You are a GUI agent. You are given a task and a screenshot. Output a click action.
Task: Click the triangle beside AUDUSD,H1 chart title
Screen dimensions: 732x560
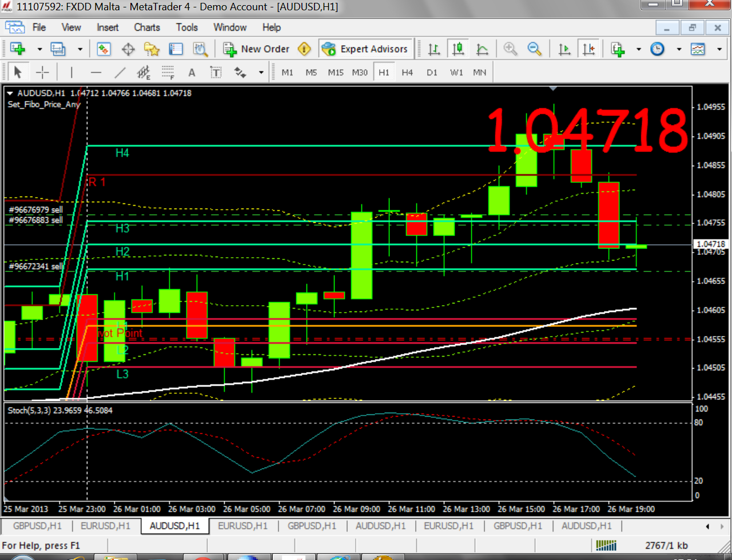pyautogui.click(x=10, y=93)
